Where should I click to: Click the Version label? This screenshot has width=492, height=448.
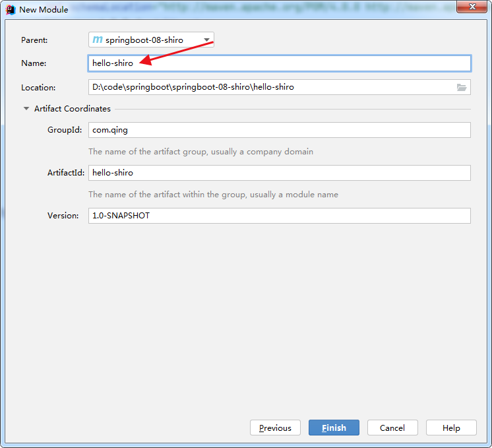[63, 216]
